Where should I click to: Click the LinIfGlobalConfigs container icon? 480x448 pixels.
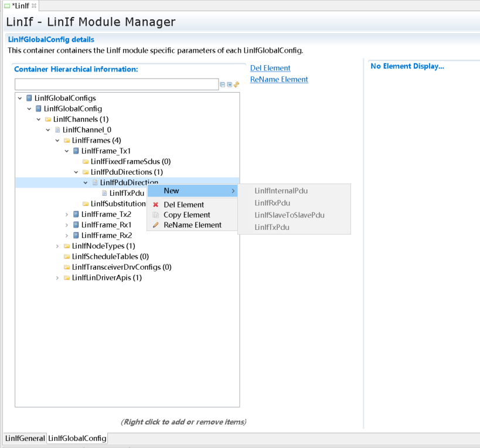tap(29, 98)
